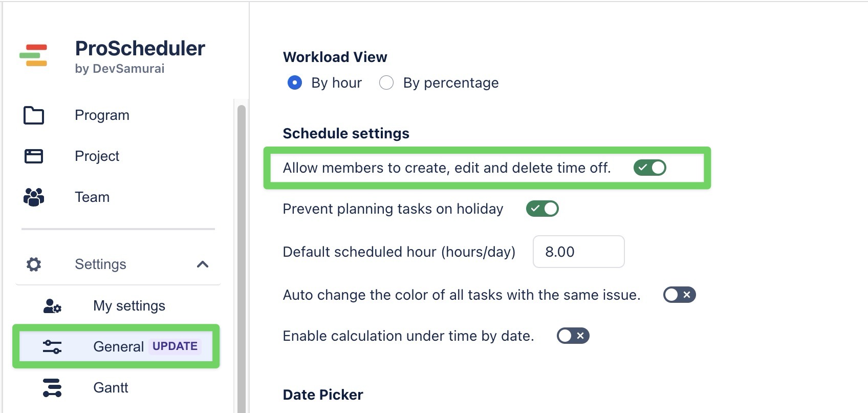868x413 pixels.
Task: Select the Program folder icon
Action: point(33,115)
